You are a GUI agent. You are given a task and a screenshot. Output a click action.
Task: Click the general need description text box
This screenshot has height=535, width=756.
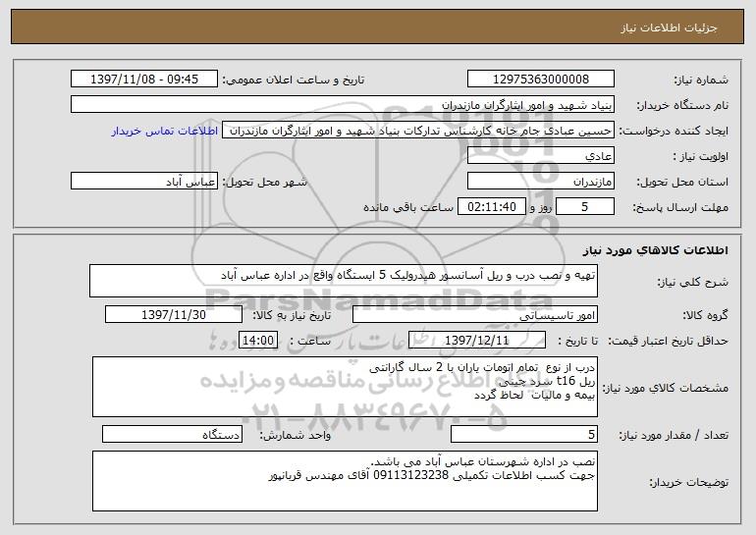[x=344, y=281]
